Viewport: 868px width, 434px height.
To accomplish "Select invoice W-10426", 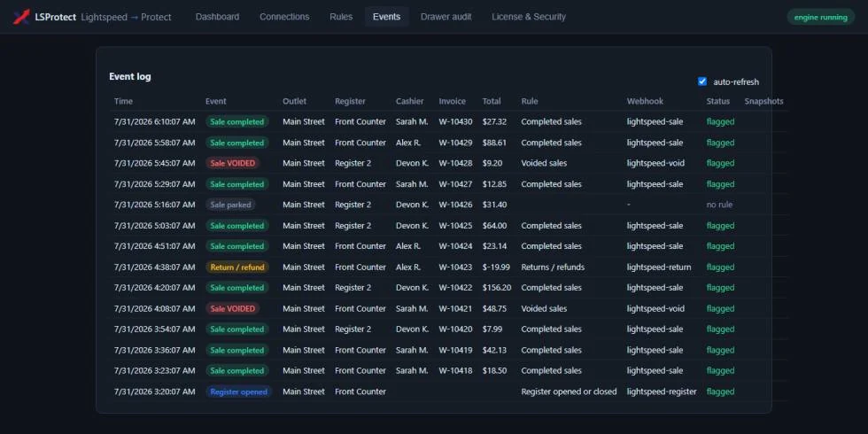I will tap(455, 205).
